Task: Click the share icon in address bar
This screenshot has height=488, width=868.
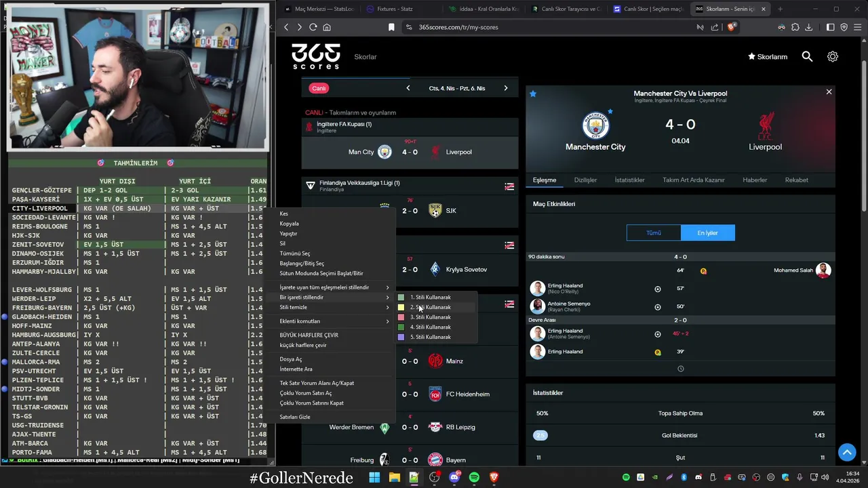Action: pos(714,27)
